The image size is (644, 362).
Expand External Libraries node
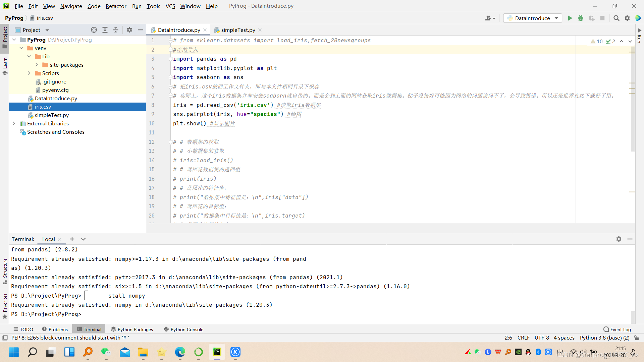click(x=14, y=123)
